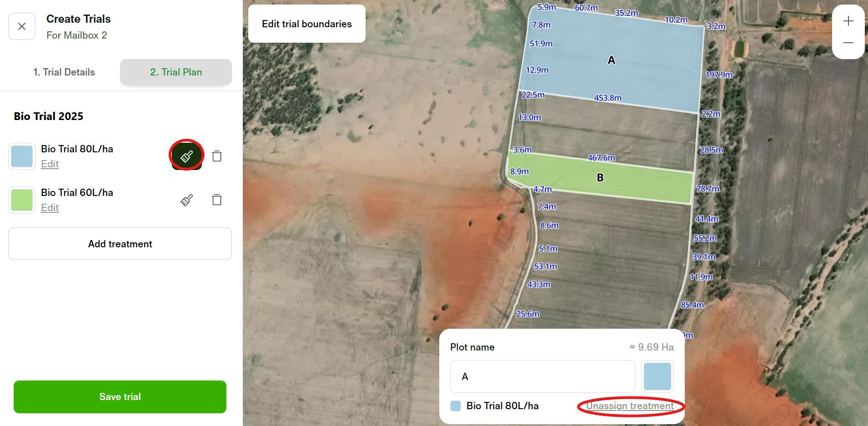Activate paint brush for Bio Trial 60L/ha
868x426 pixels.
click(186, 200)
